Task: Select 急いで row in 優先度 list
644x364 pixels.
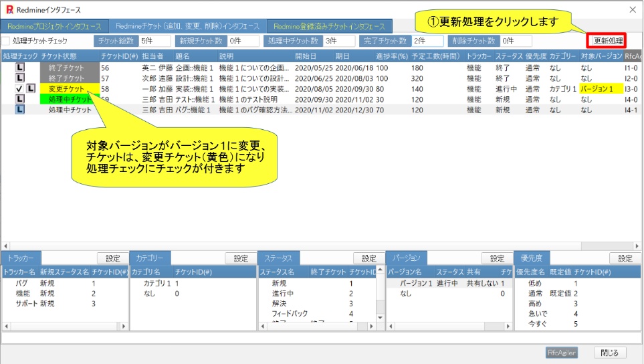Action: tap(578, 313)
